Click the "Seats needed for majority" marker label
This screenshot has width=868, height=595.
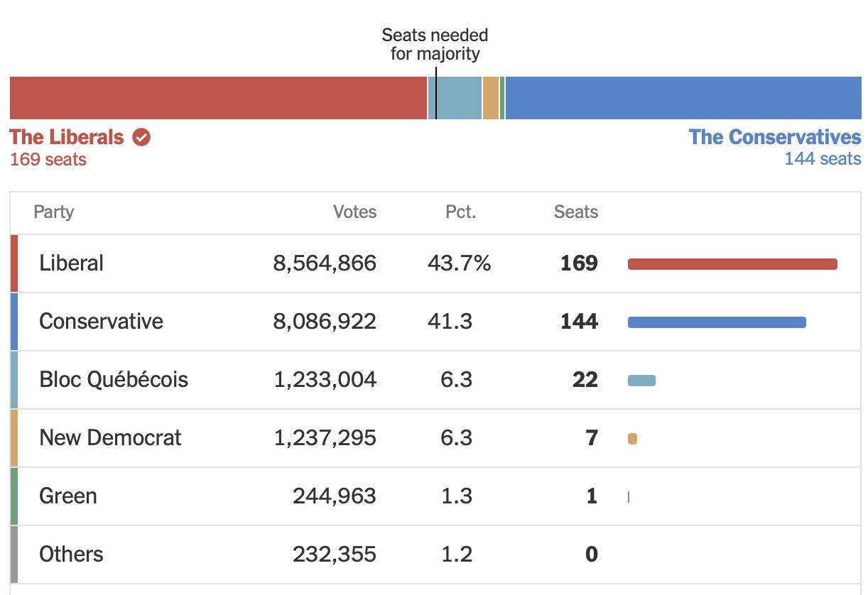pyautogui.click(x=435, y=44)
